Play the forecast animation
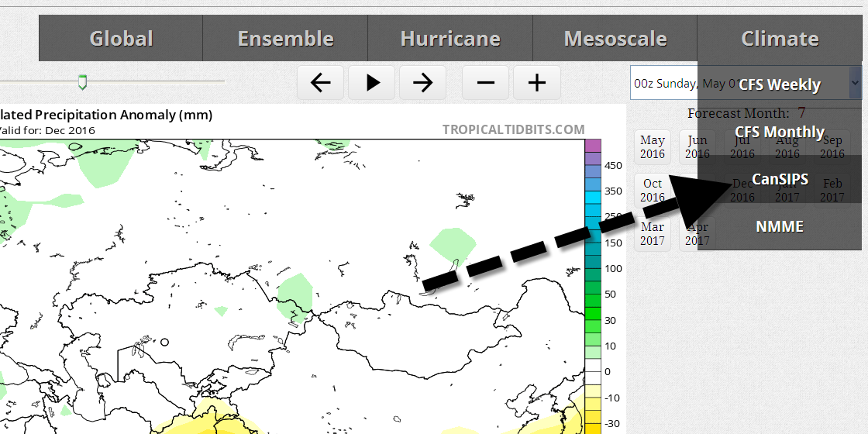Viewport: 868px width, 434px height. tap(372, 83)
